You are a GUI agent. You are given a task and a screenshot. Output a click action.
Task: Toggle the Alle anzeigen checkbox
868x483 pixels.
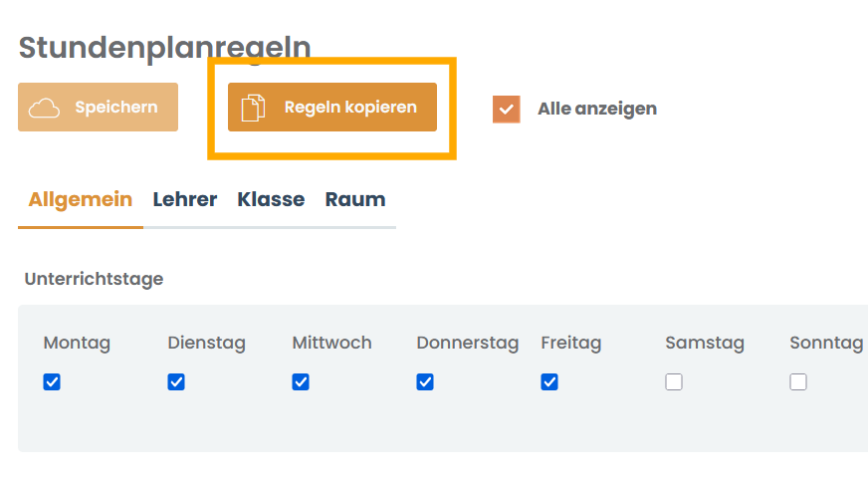pos(507,110)
